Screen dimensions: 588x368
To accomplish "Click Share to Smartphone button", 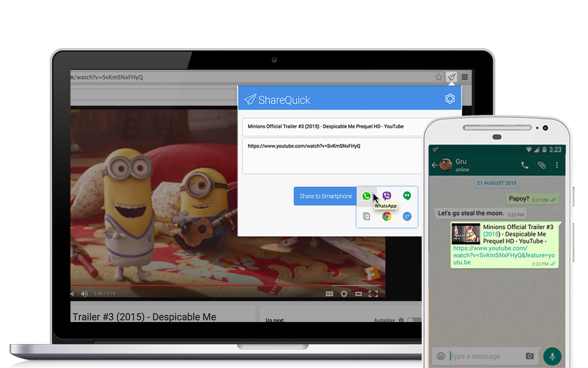I will (325, 196).
